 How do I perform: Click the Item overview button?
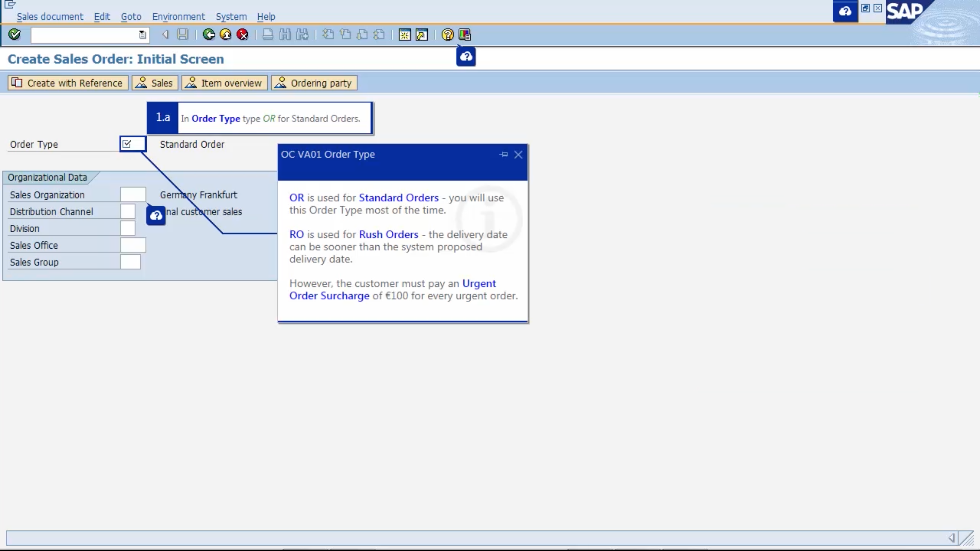(225, 83)
